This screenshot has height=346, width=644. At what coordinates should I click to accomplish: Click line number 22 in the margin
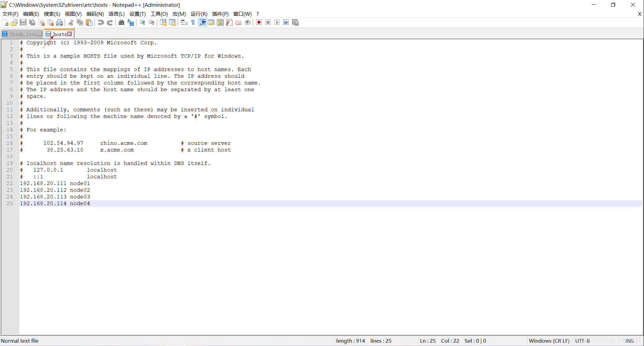point(10,183)
